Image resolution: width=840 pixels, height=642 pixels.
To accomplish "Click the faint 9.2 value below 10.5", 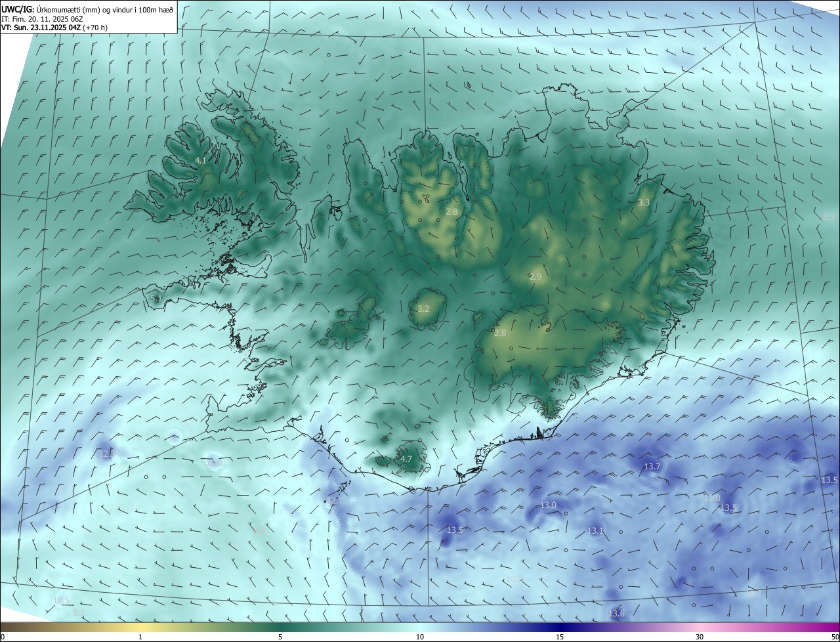I will point(79,612).
